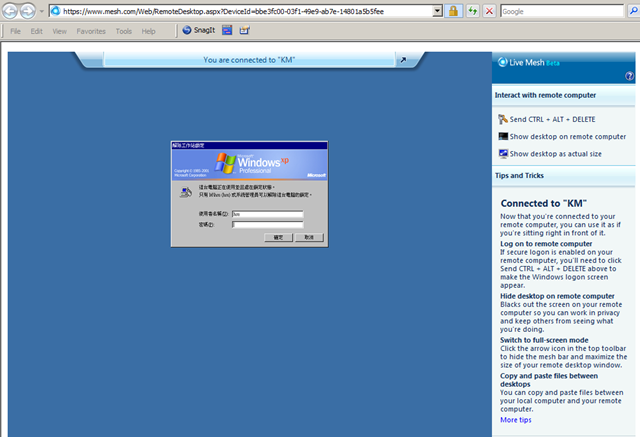Viewport: 640px width, 437px height.
Task: Open the Help menu
Action: 149,31
